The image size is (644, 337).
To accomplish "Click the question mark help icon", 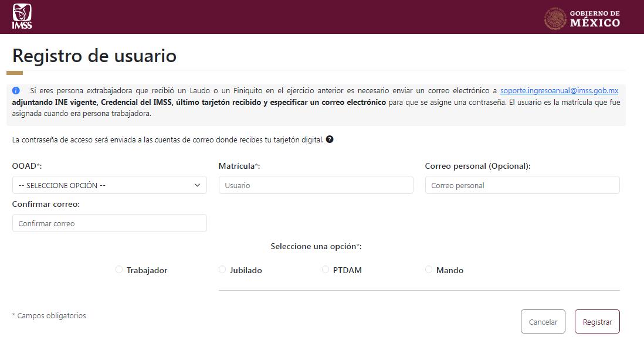I will 330,139.
